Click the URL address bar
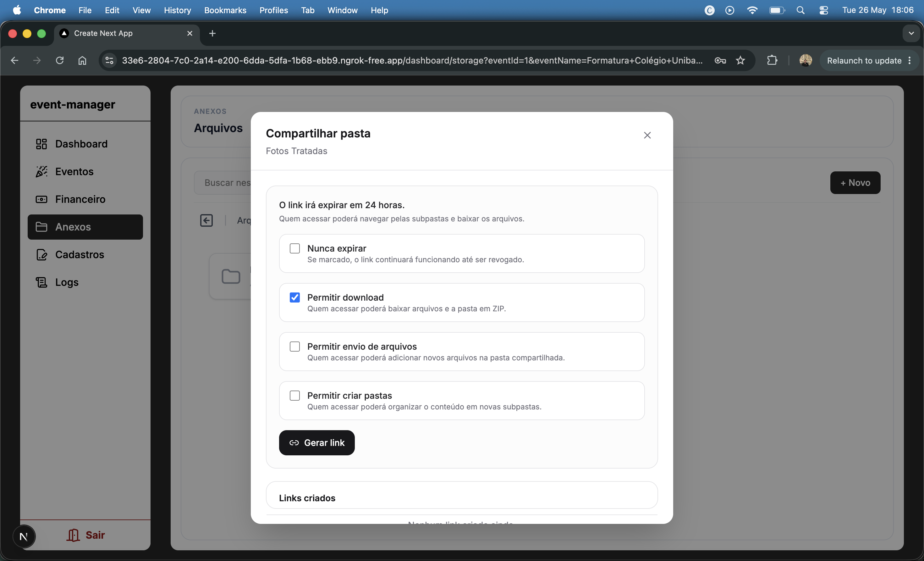This screenshot has width=924, height=561. pos(412,60)
